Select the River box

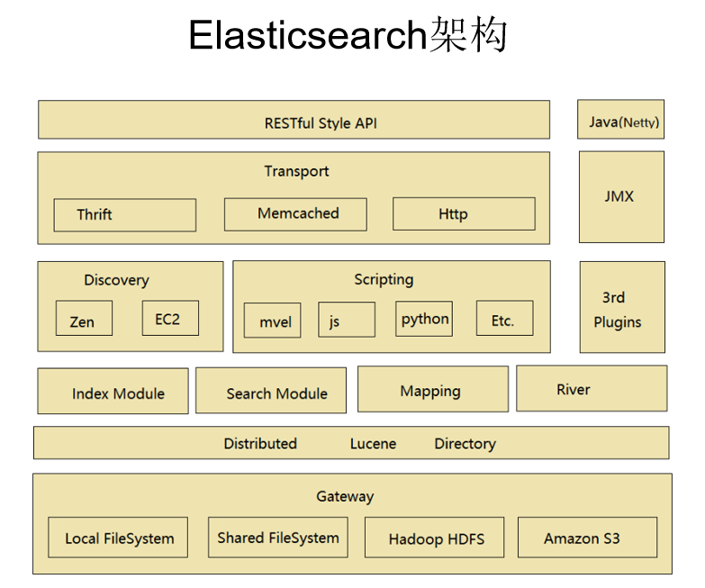pyautogui.click(x=592, y=388)
